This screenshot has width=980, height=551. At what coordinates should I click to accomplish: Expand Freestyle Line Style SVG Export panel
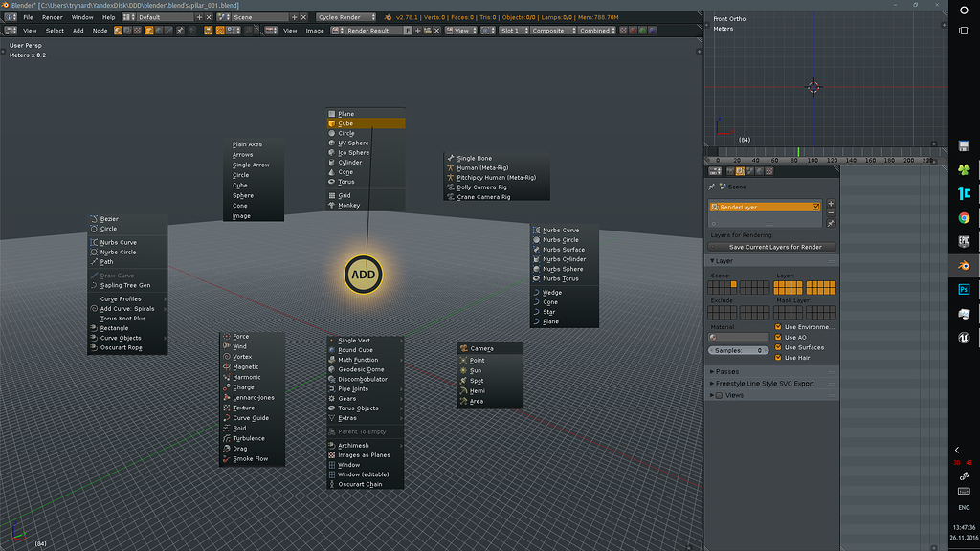tap(712, 384)
